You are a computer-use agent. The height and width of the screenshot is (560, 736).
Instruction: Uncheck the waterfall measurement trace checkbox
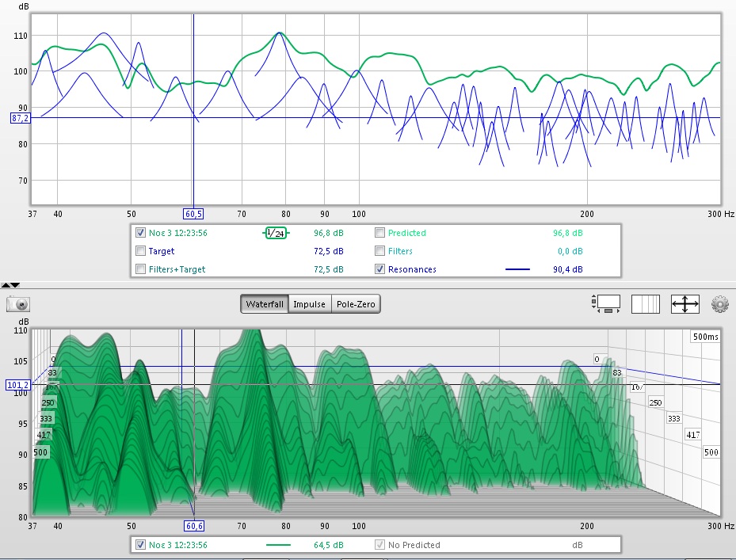click(141, 545)
